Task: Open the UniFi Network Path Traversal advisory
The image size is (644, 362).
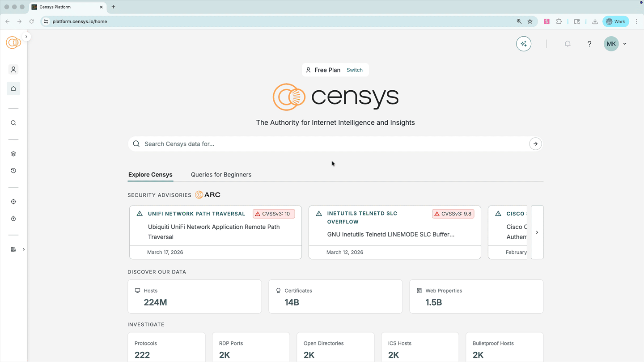Action: point(216,232)
